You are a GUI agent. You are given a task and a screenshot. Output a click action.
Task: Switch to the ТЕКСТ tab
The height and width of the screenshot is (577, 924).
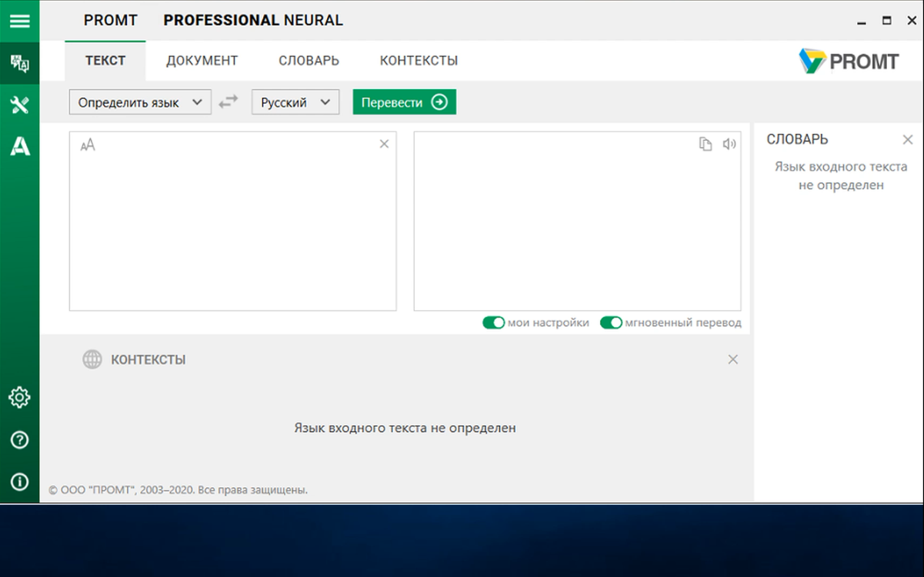pos(105,61)
